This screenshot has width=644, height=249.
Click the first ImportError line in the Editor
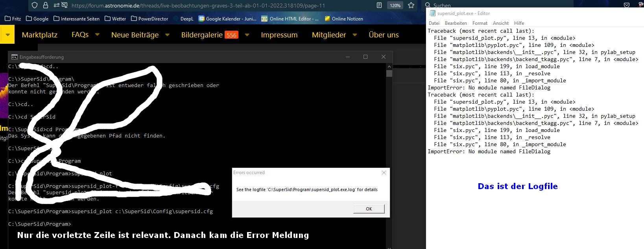[x=489, y=87]
